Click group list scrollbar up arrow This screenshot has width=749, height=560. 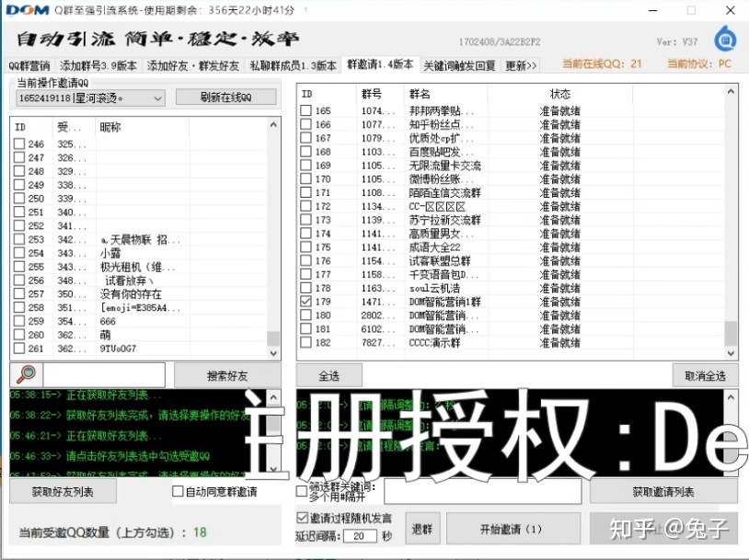731,91
